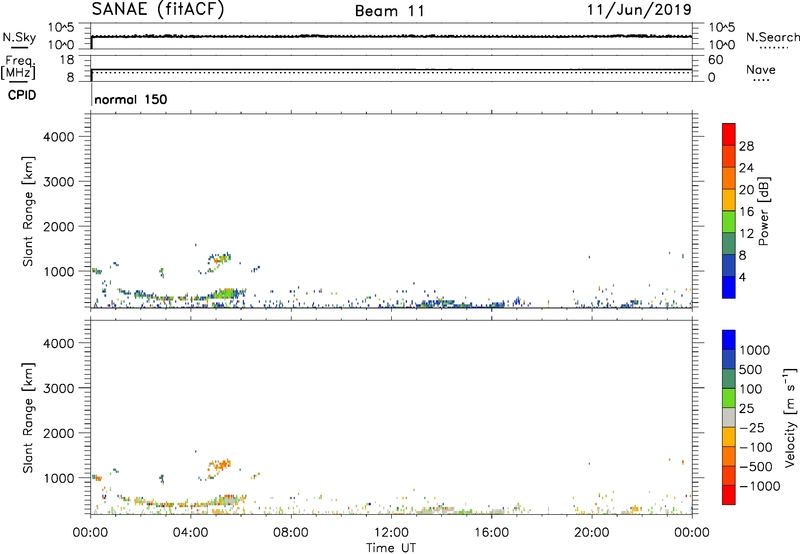Click the SANAE (fitACF) title text

tap(158, 10)
